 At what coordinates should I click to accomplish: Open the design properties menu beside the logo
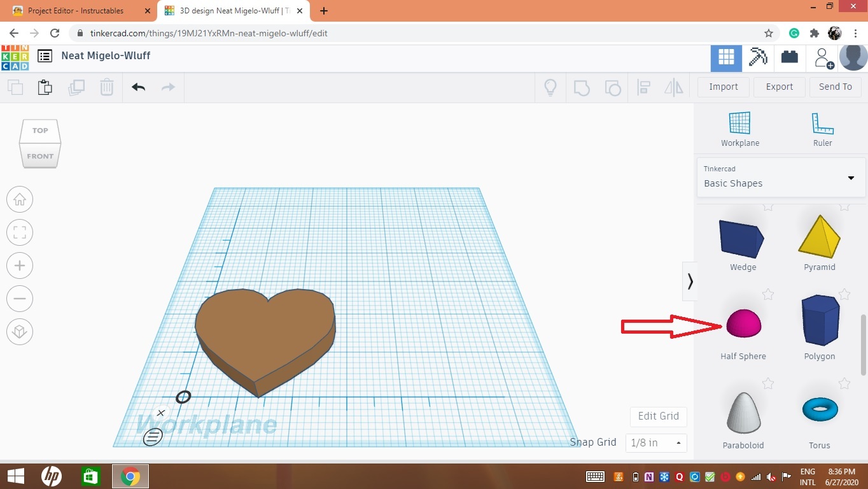click(x=45, y=56)
